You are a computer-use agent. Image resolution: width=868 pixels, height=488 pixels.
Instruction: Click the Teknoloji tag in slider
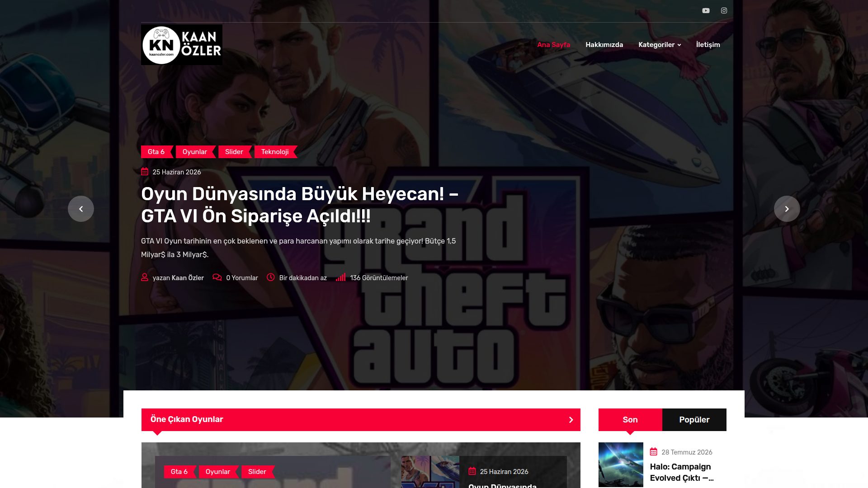275,152
